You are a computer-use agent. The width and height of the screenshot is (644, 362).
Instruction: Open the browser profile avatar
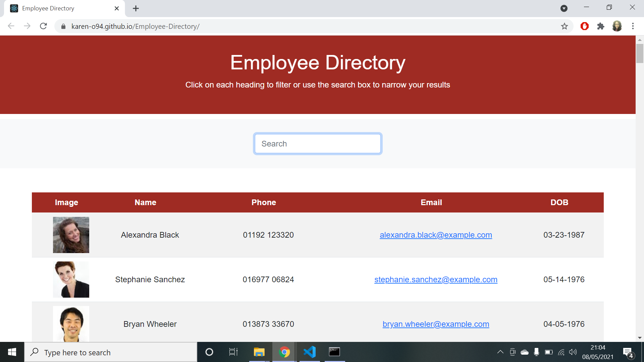617,26
